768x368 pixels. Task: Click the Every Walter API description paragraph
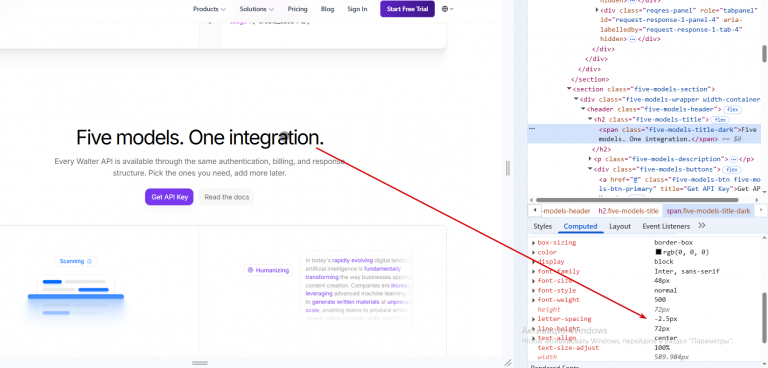coord(200,167)
